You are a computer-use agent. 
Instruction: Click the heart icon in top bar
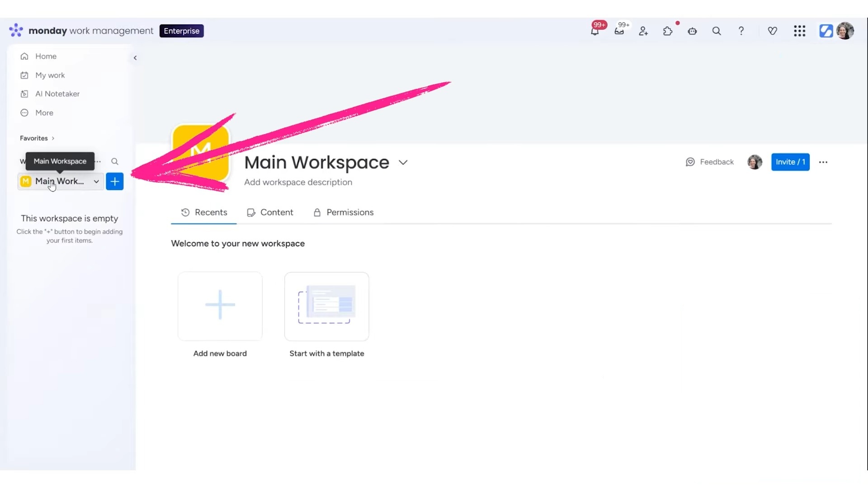pyautogui.click(x=773, y=31)
